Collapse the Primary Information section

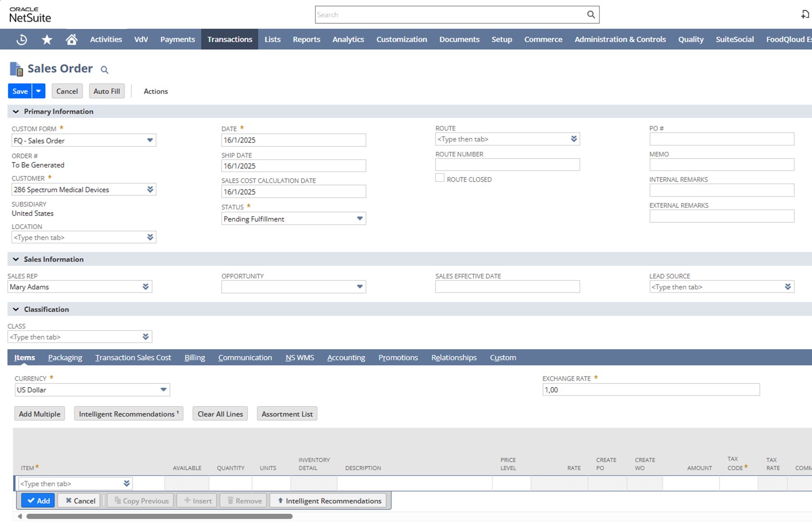[16, 112]
